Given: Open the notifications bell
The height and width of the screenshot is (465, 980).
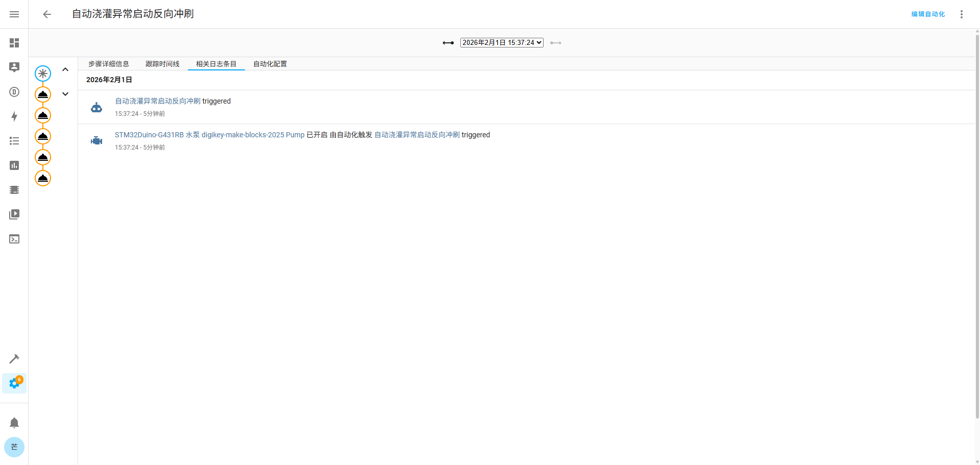Looking at the screenshot, I should coord(14,423).
